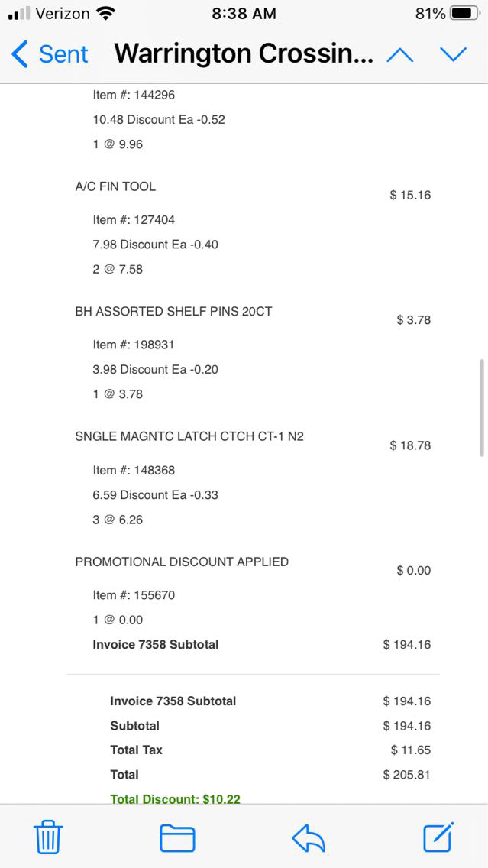Go to previous message with up chevron
Image resolution: width=488 pixels, height=868 pixels.
[x=400, y=54]
